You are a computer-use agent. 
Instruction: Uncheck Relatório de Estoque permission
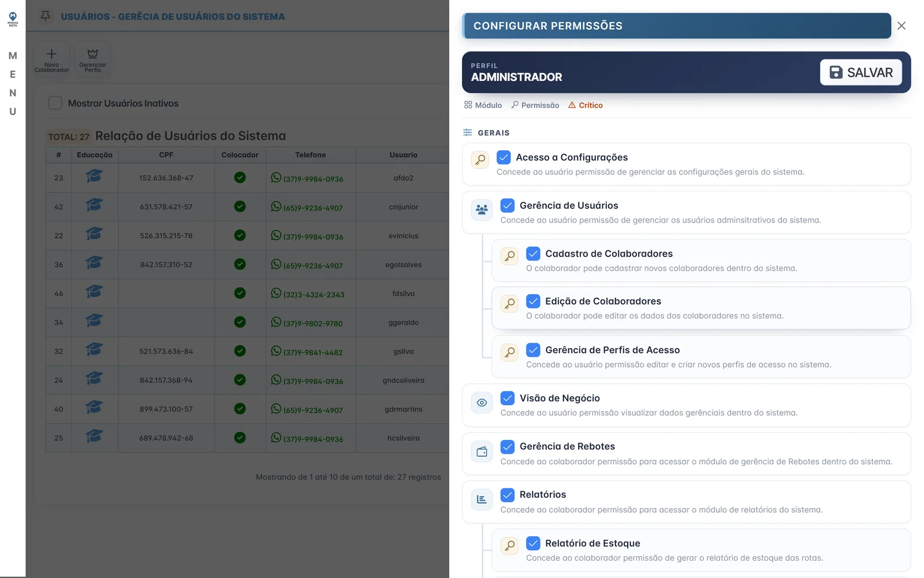pyautogui.click(x=533, y=543)
